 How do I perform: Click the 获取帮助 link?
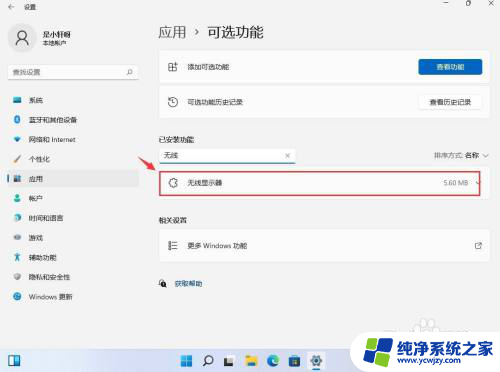click(189, 284)
